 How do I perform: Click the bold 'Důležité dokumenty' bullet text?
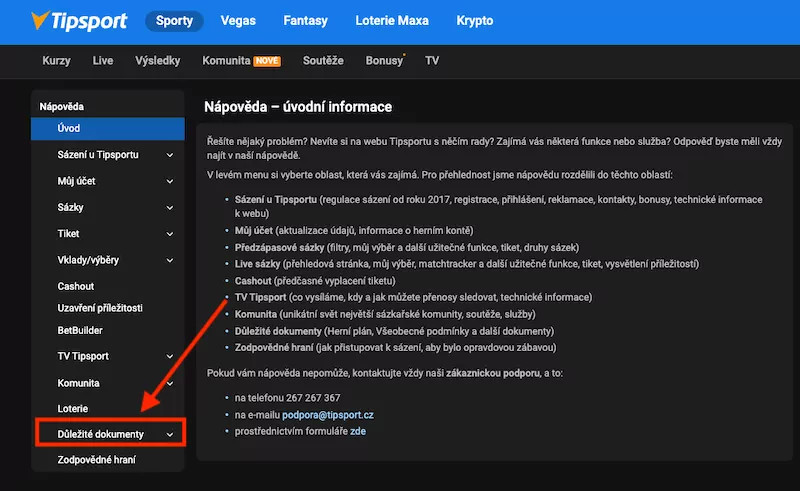(x=278, y=332)
